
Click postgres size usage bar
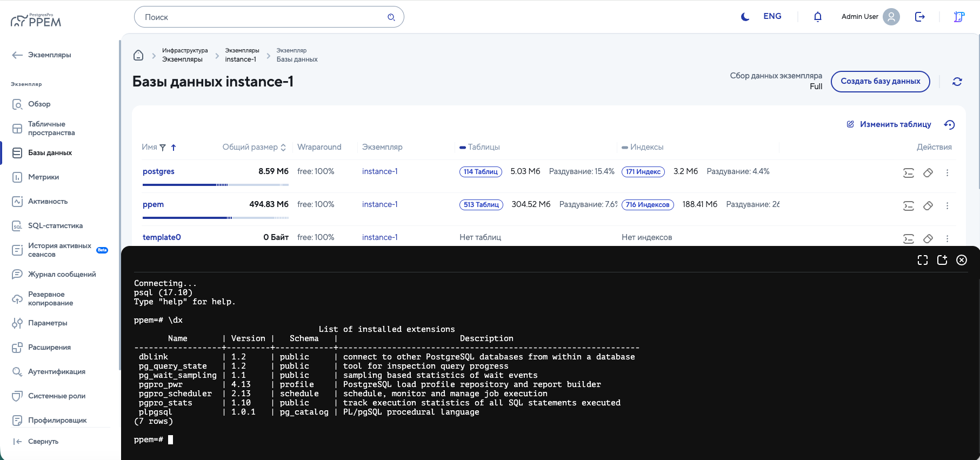click(x=216, y=185)
